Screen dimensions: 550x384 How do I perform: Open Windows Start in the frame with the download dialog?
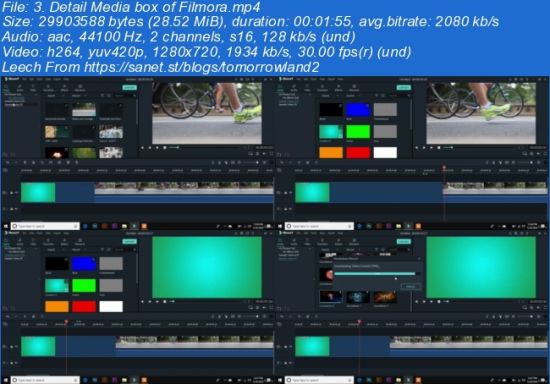280,380
